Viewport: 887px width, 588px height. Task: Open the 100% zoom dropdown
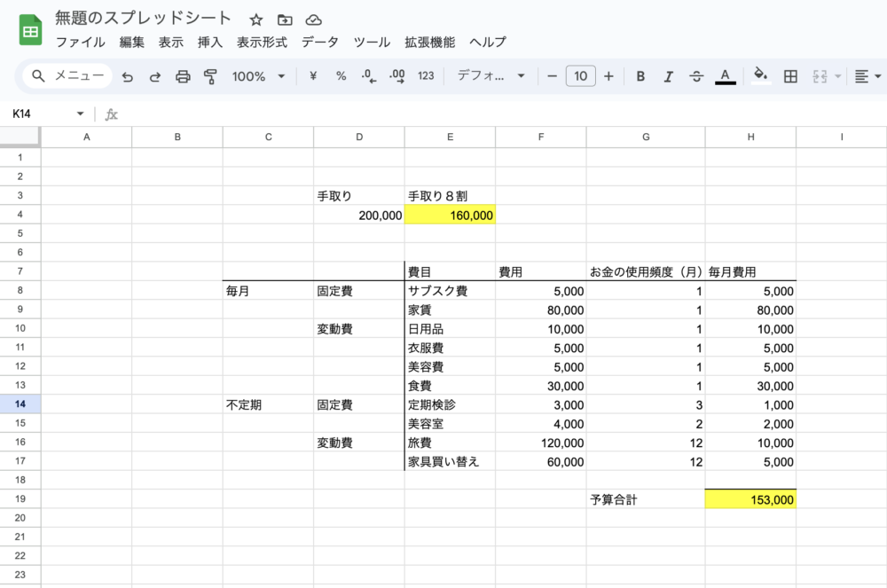[x=258, y=76]
